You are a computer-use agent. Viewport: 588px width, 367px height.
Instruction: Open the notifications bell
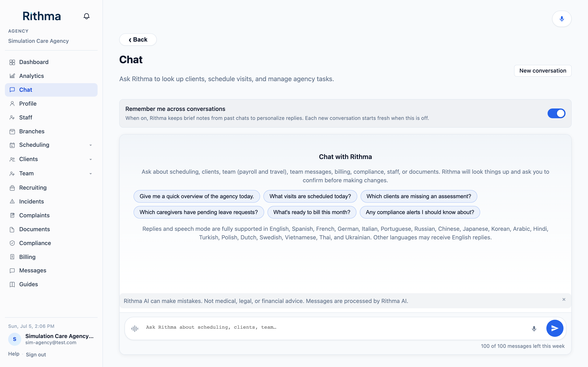click(x=87, y=16)
